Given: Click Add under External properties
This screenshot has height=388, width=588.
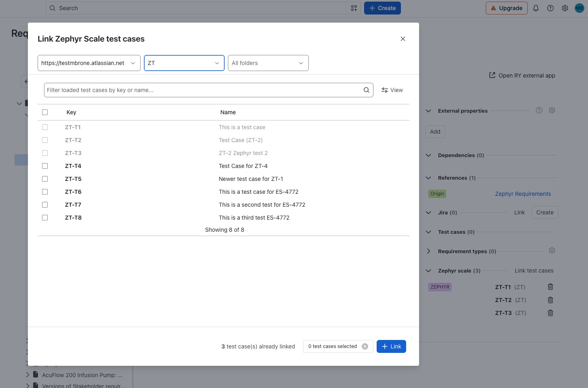Looking at the screenshot, I should coord(435,132).
